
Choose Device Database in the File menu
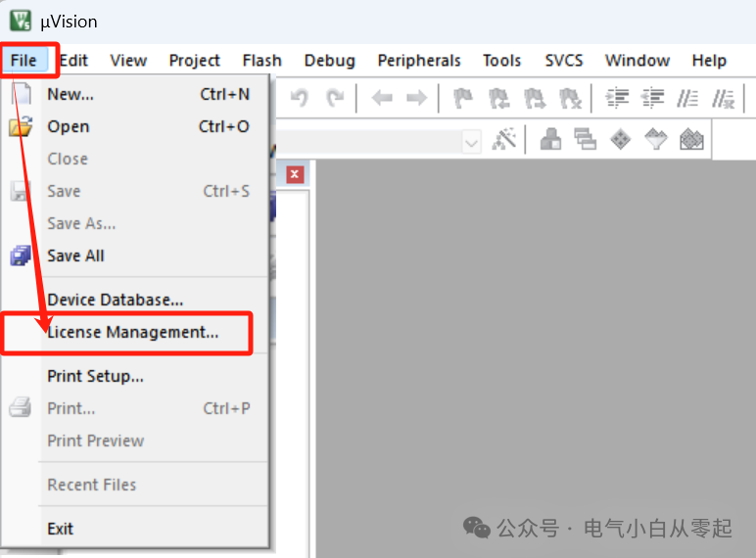click(x=116, y=300)
